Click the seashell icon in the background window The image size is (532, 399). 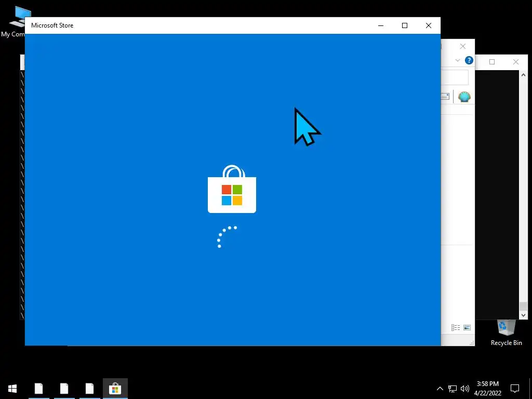coord(464,97)
